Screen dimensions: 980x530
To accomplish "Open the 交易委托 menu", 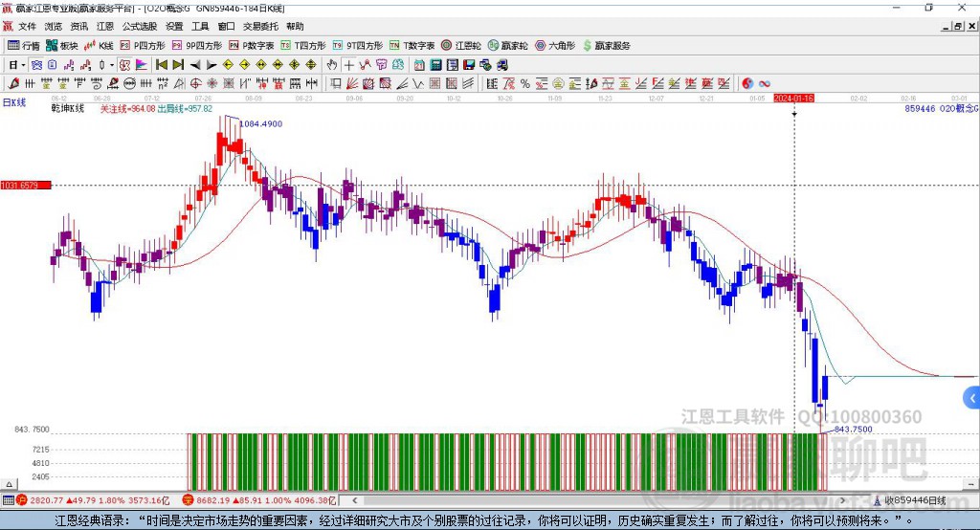I will [x=261, y=26].
